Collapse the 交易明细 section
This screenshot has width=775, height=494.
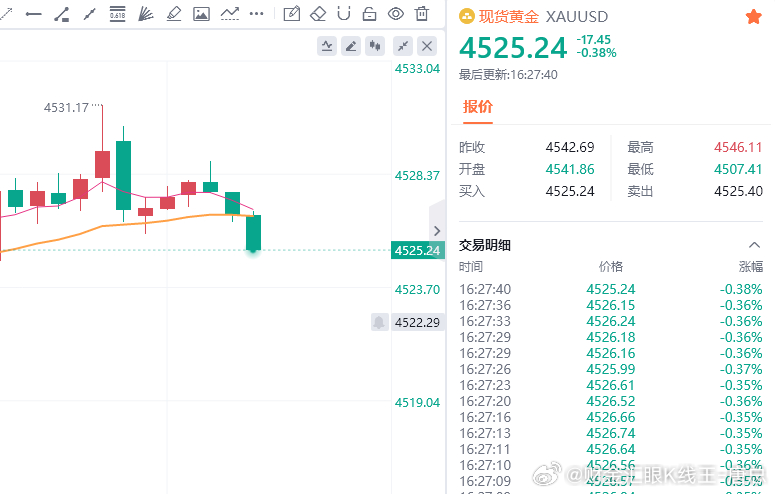click(754, 245)
